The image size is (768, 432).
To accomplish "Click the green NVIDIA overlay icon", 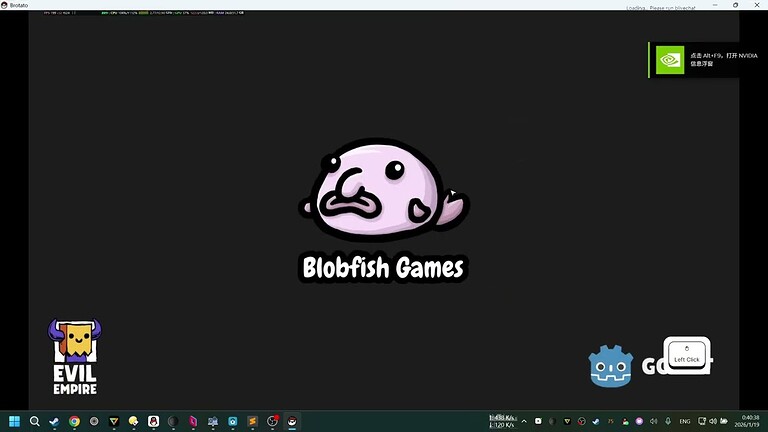I will [x=669, y=60].
